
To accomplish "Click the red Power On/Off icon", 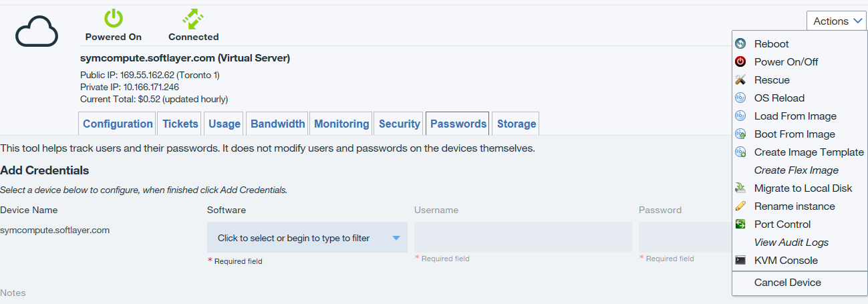I will (740, 61).
